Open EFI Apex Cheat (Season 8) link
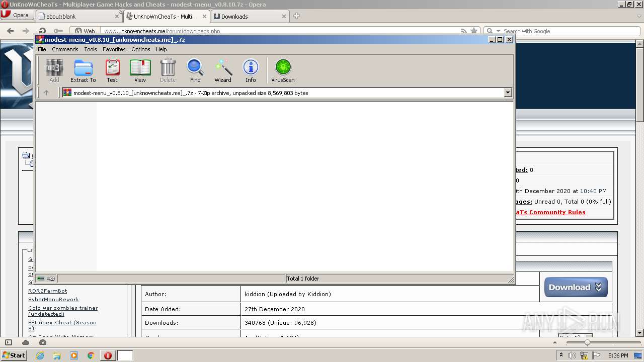The height and width of the screenshot is (362, 644). tap(62, 325)
